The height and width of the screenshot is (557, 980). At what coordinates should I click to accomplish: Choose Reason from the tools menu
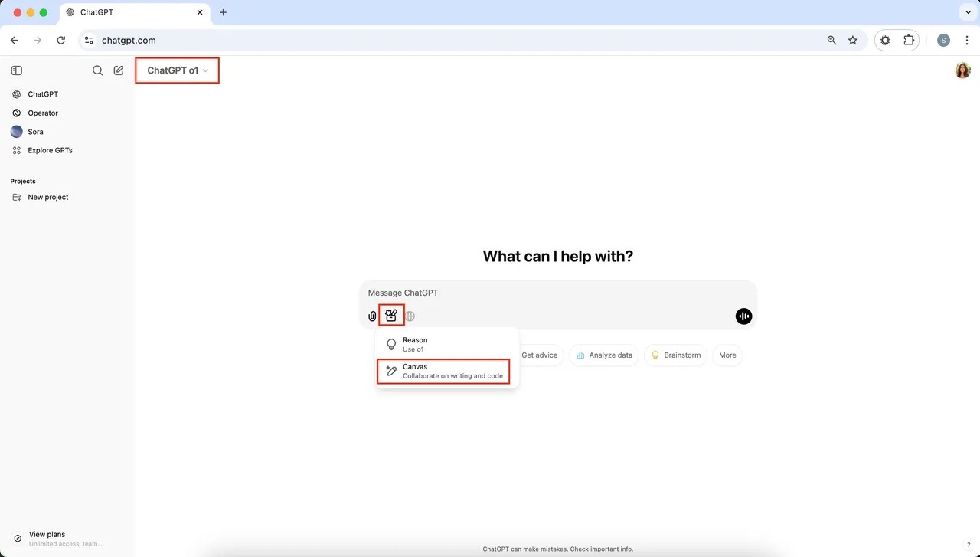447,345
